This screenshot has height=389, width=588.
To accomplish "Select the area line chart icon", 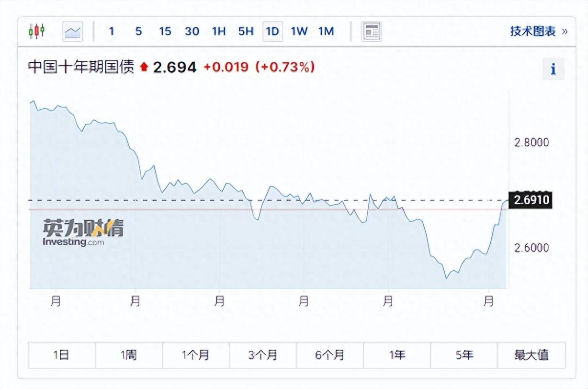I will click(x=73, y=32).
